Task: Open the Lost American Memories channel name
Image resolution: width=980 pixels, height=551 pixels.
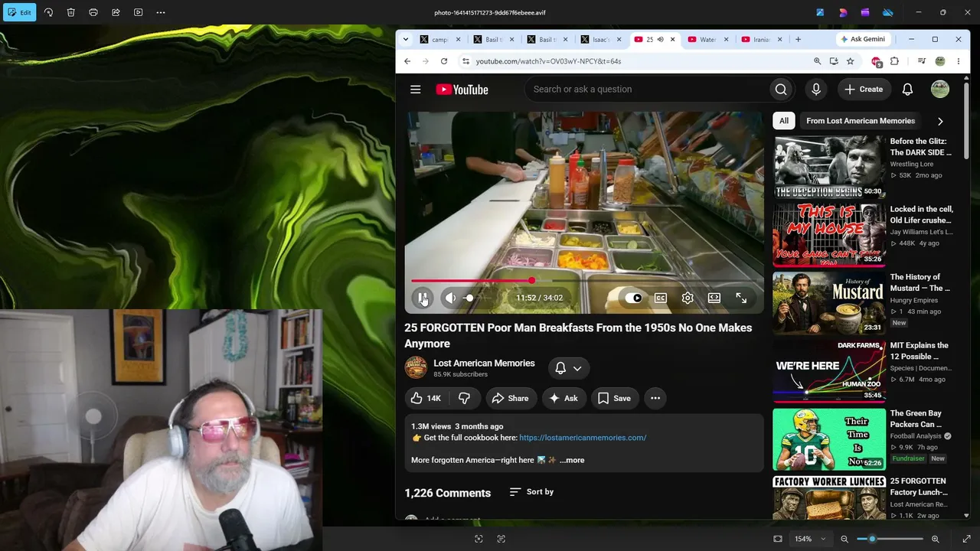Action: click(484, 364)
